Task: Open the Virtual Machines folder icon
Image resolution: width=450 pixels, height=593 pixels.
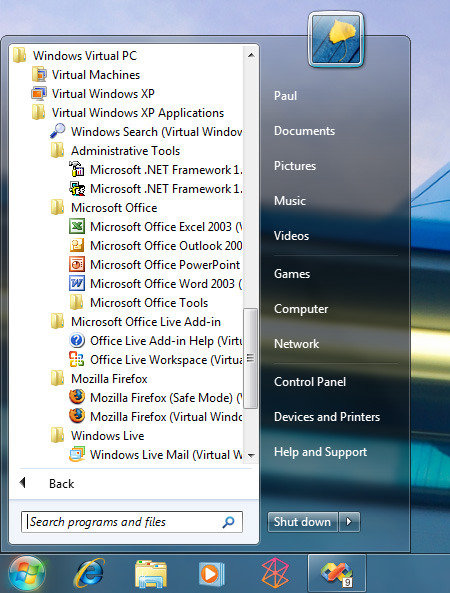Action: (39, 75)
